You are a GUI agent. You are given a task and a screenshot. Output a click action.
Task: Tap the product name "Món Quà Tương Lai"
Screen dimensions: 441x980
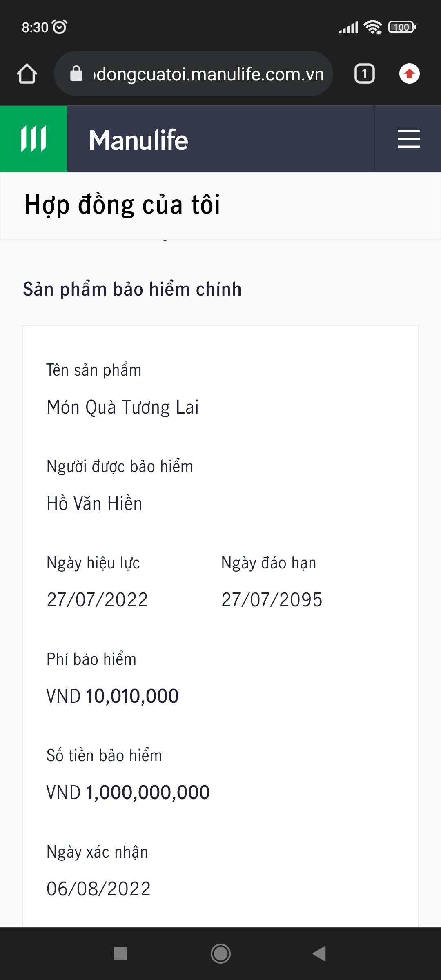click(x=122, y=408)
